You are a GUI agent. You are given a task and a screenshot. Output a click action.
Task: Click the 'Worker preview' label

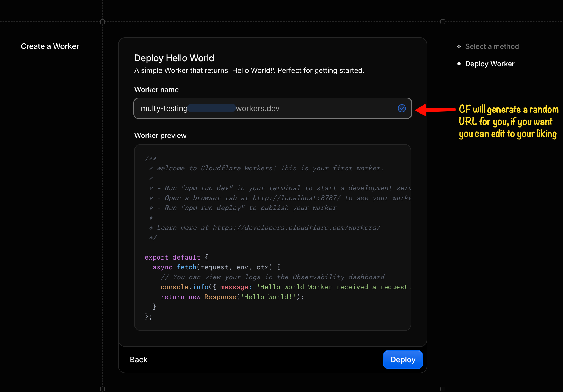[x=160, y=136]
